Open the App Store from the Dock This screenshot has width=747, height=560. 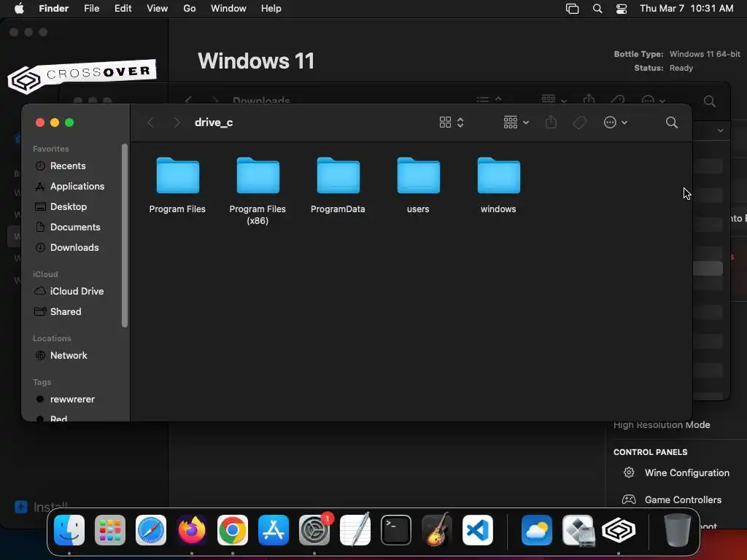(x=274, y=530)
